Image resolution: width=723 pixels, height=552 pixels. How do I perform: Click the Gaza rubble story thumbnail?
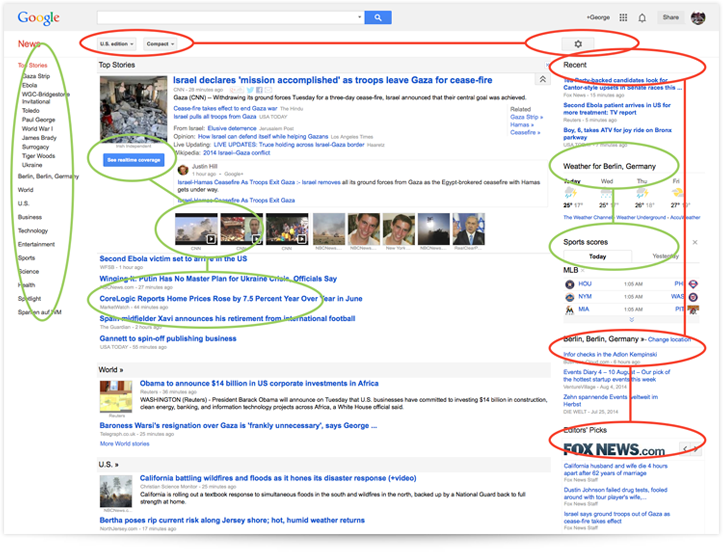pos(133,110)
